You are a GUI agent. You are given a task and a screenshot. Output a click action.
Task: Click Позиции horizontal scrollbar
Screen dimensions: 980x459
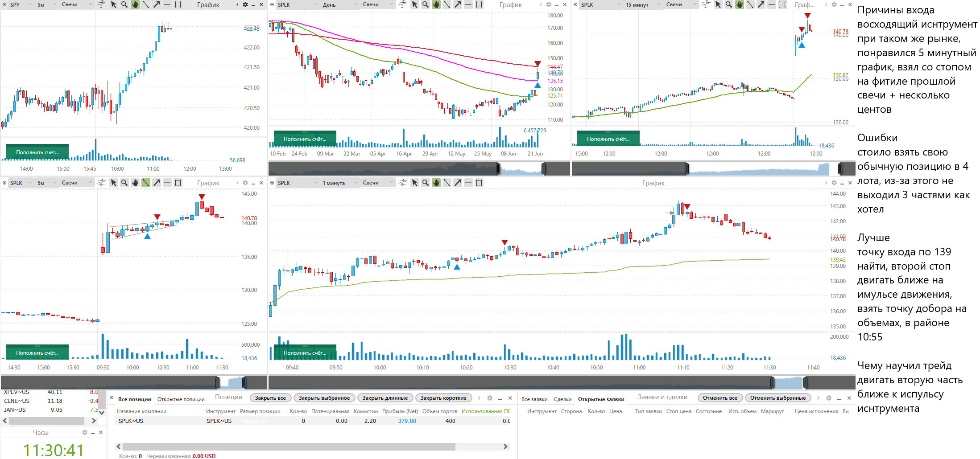(x=289, y=447)
